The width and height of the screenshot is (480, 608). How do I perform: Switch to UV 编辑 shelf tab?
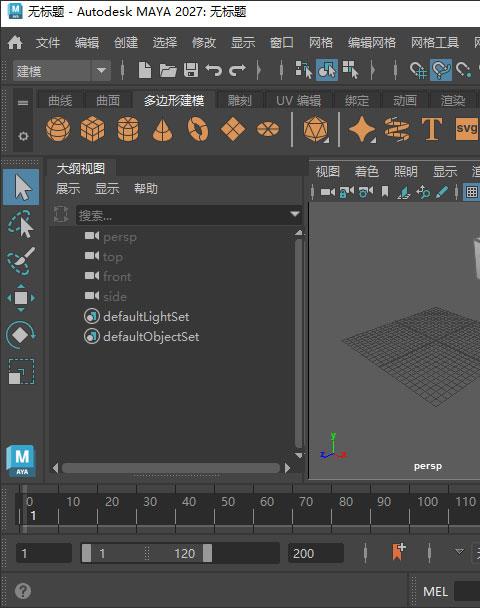point(299,101)
